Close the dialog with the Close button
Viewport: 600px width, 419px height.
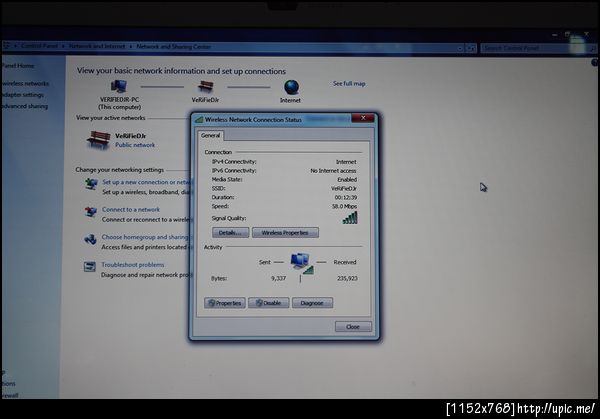click(x=353, y=327)
